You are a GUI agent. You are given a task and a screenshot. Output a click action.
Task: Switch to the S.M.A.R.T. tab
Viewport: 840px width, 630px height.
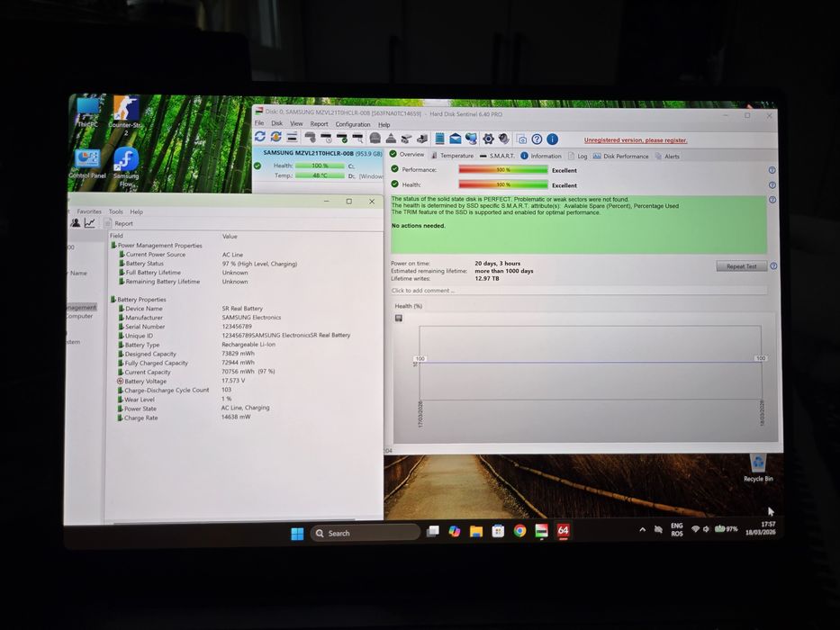pyautogui.click(x=497, y=156)
